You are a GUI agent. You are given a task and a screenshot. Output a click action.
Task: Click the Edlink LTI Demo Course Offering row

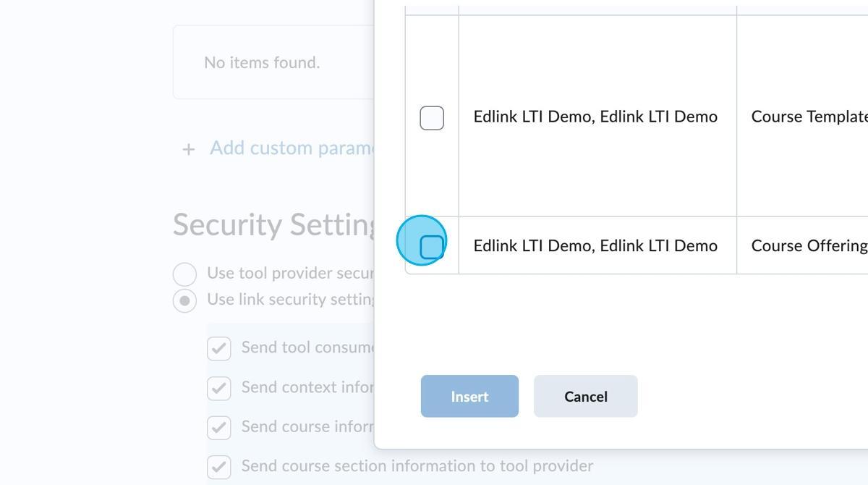pyautogui.click(x=595, y=245)
